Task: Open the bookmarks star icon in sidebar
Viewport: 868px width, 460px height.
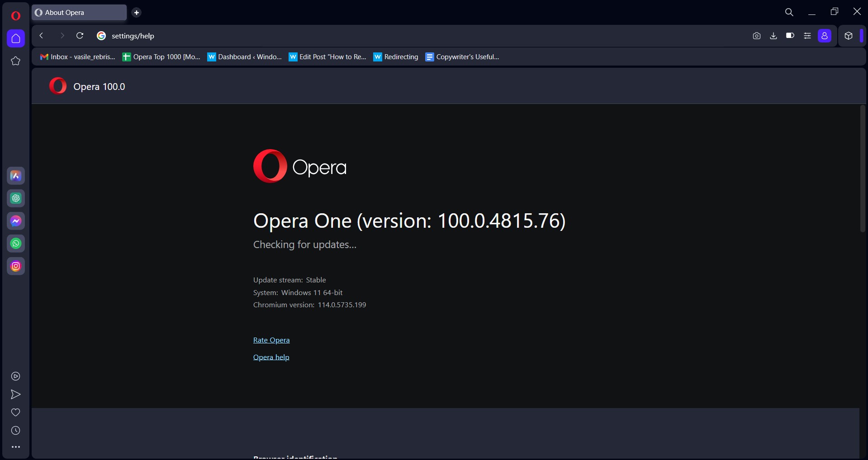Action: pos(16,61)
